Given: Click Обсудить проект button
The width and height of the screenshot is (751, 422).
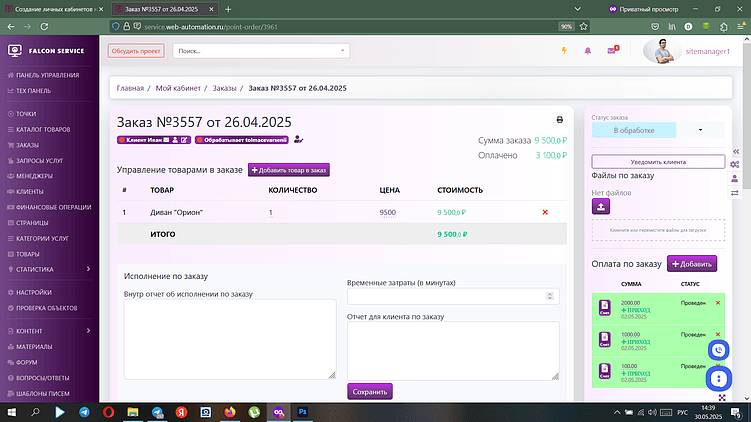Looking at the screenshot, I should tap(136, 51).
